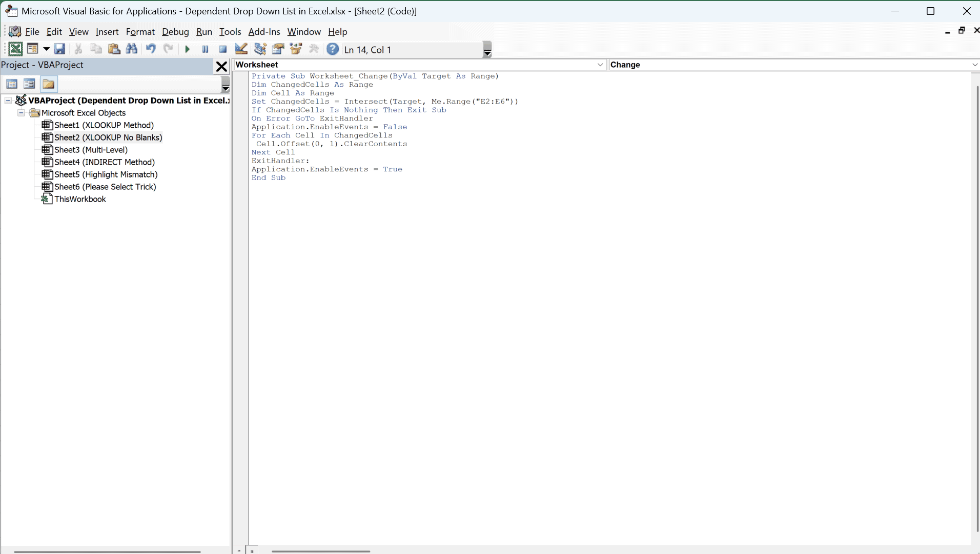Select Sheet4 (INDIRECT Method) module
The width and height of the screenshot is (980, 554).
click(105, 162)
